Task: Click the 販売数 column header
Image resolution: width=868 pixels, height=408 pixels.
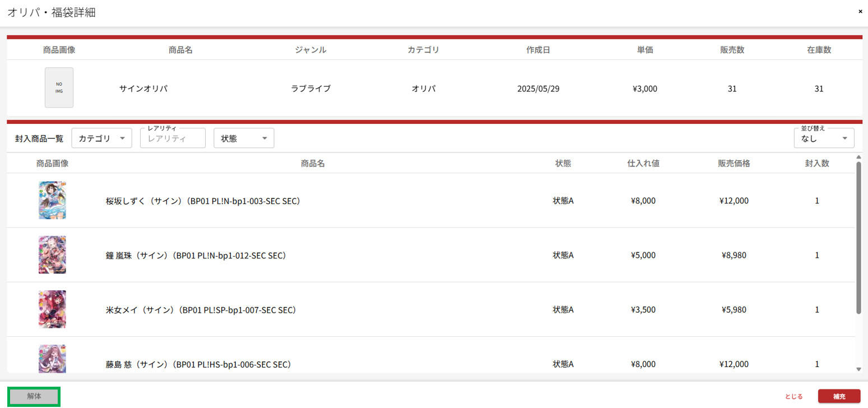Action: tap(732, 50)
